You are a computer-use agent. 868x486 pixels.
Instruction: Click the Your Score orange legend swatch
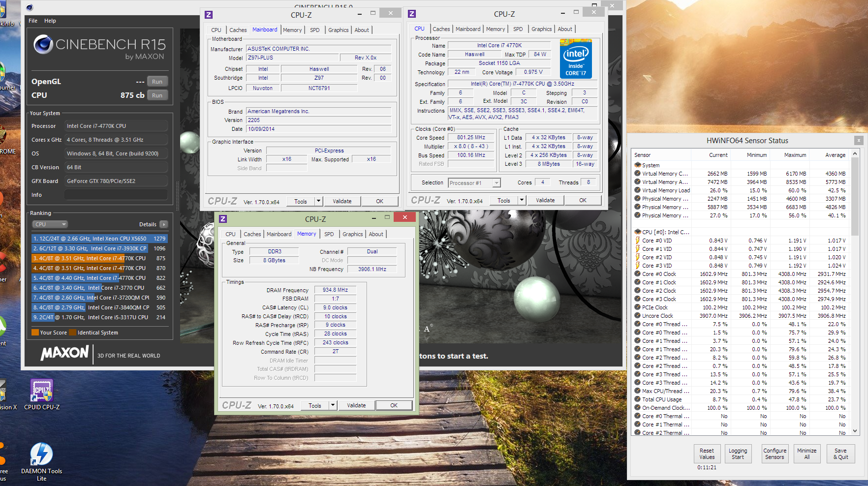click(35, 333)
